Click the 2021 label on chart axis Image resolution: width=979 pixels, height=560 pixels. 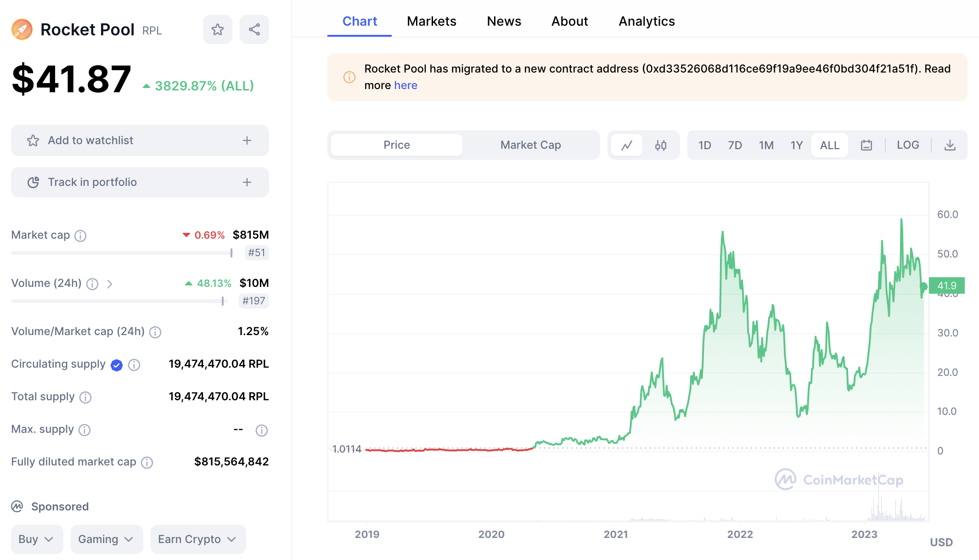[616, 534]
